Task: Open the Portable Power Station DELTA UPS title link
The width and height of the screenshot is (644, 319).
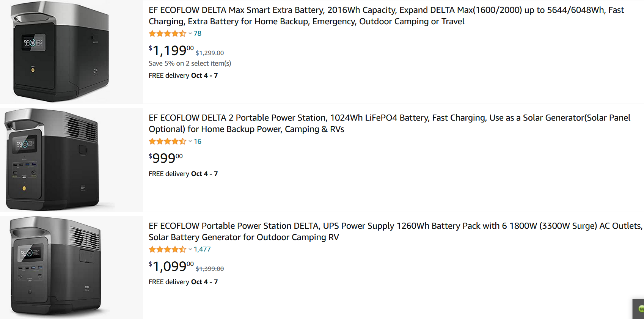Action: (396, 231)
